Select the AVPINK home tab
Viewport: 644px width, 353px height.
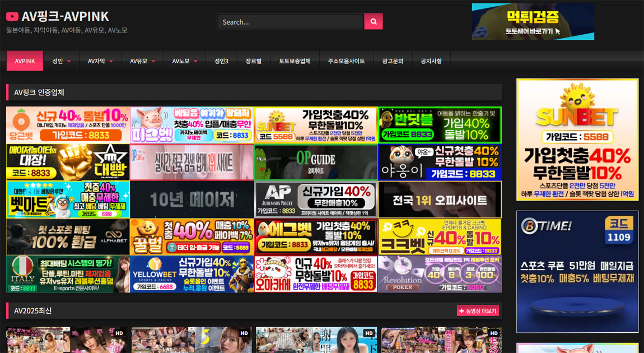pyautogui.click(x=25, y=61)
